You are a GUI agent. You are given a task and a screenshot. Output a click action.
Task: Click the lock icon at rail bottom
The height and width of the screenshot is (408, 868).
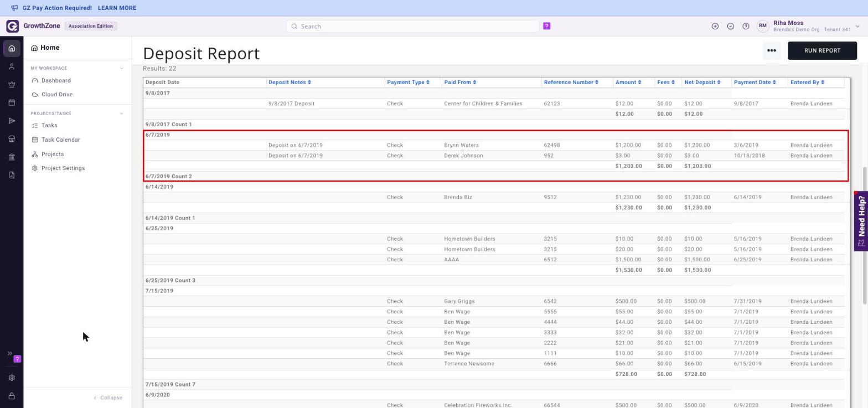coord(12,396)
